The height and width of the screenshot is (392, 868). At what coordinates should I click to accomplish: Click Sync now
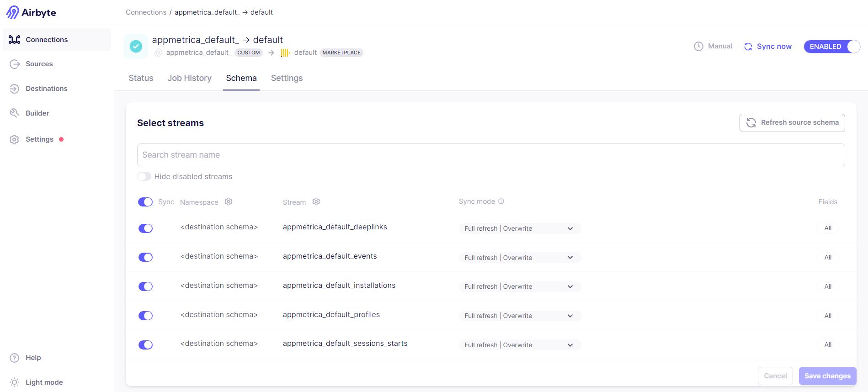pos(768,47)
